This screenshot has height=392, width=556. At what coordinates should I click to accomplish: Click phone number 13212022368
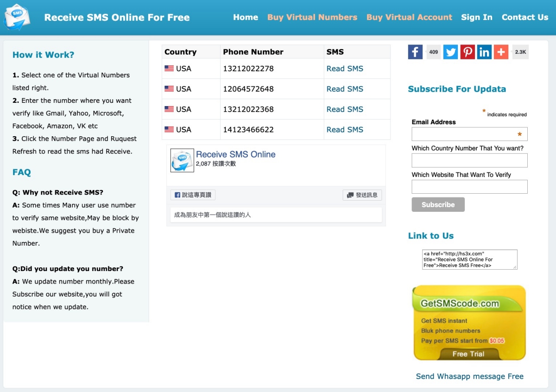pos(248,109)
